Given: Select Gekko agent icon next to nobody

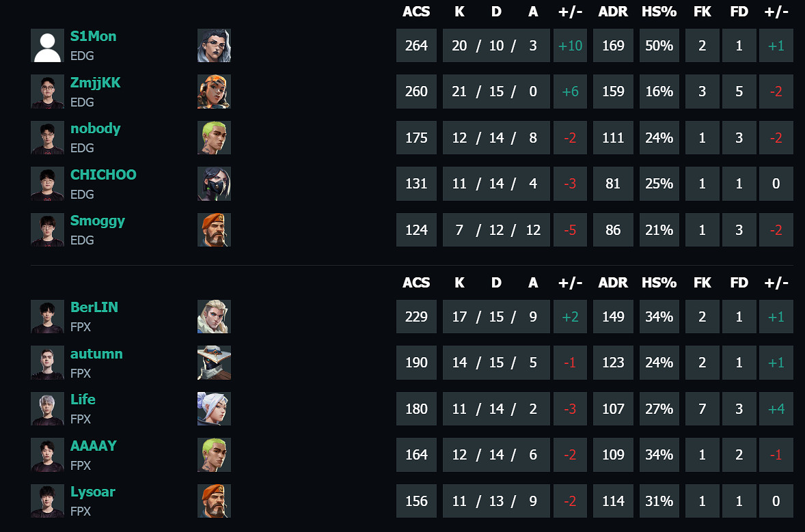Looking at the screenshot, I should [214, 137].
